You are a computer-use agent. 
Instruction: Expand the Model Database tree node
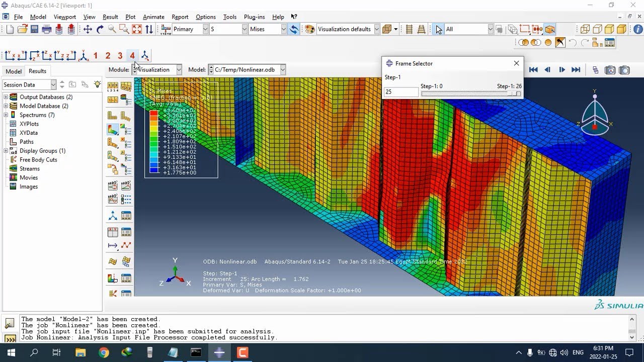tap(6, 106)
